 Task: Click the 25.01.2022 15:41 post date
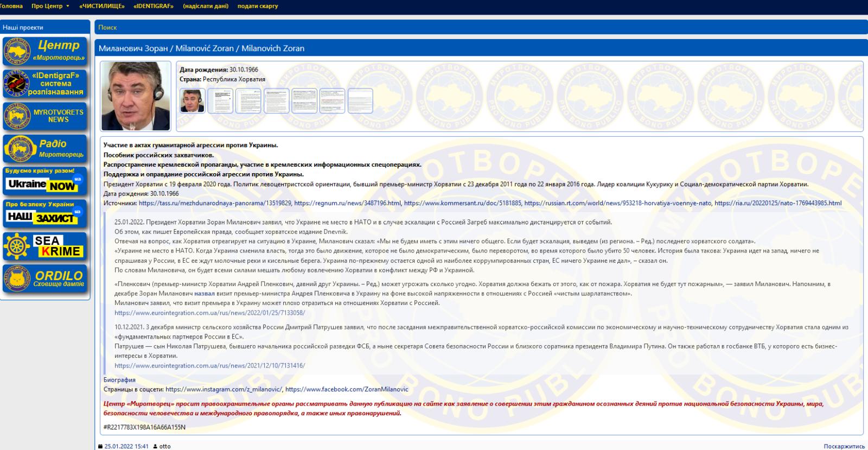126,446
